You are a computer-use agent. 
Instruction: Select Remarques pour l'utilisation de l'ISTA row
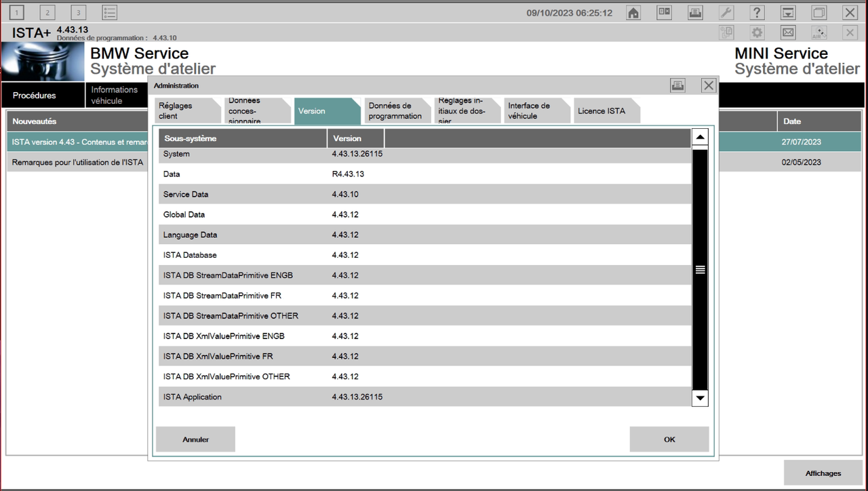(x=77, y=162)
